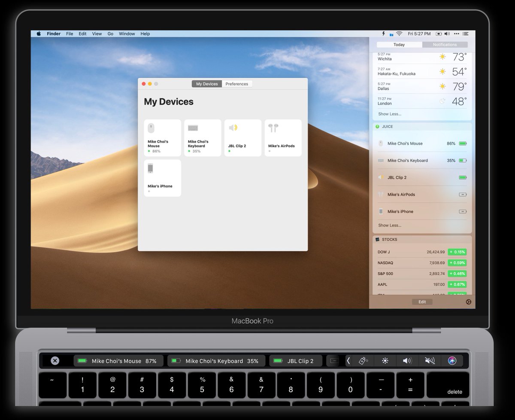Click the Fri 5:27 PM menu bar clock
Screen dimensions: 515x420
tap(419, 33)
